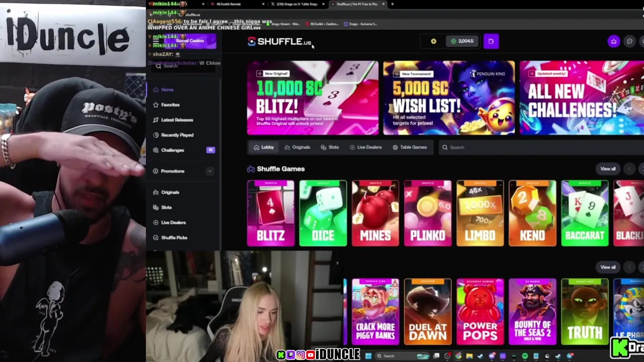Viewport: 644px width, 362px height.
Task: Open the Windows Start menu
Action: pos(368,356)
